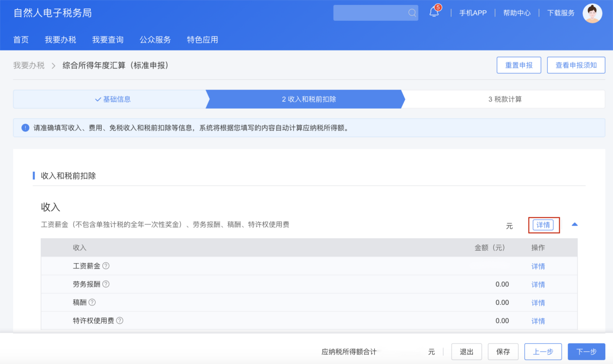This screenshot has height=364, width=613.
Task: Jump to the 3 税款计算 step
Action: click(x=505, y=99)
